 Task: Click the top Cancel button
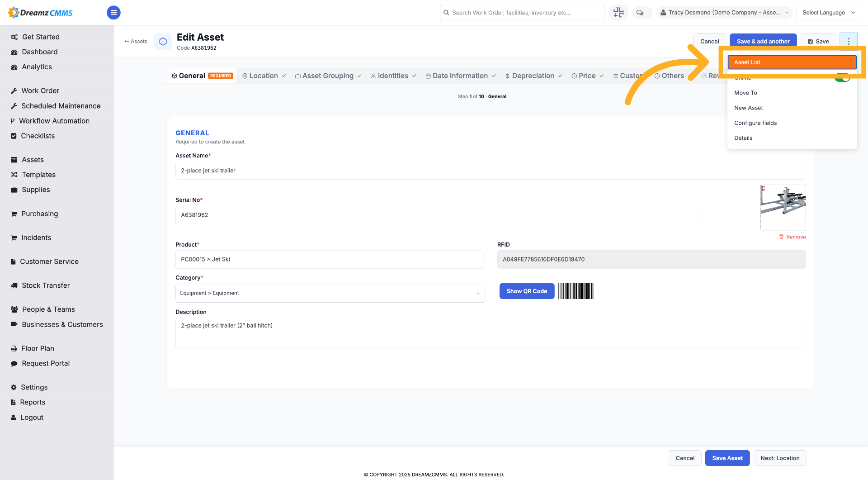709,41
